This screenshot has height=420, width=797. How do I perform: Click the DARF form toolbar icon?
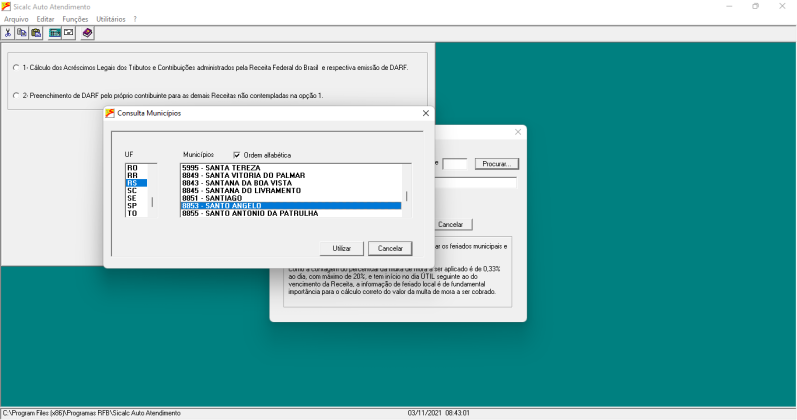point(69,33)
